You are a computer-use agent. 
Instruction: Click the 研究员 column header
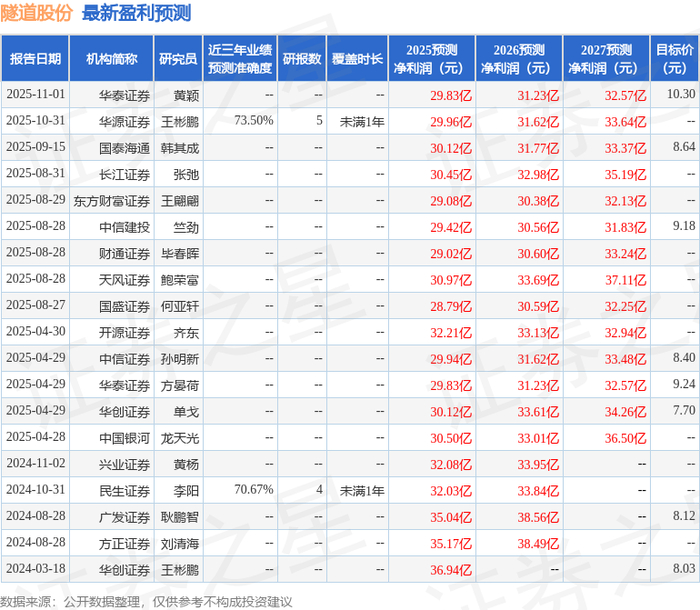point(178,58)
